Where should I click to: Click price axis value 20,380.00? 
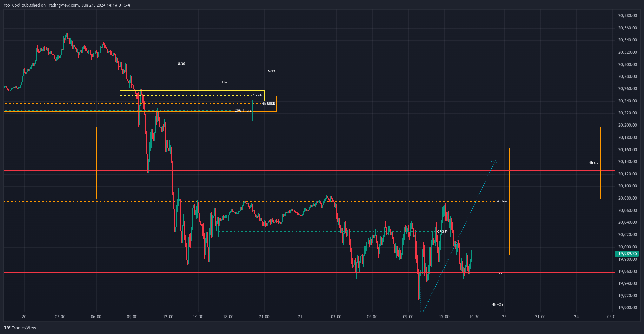628,16
